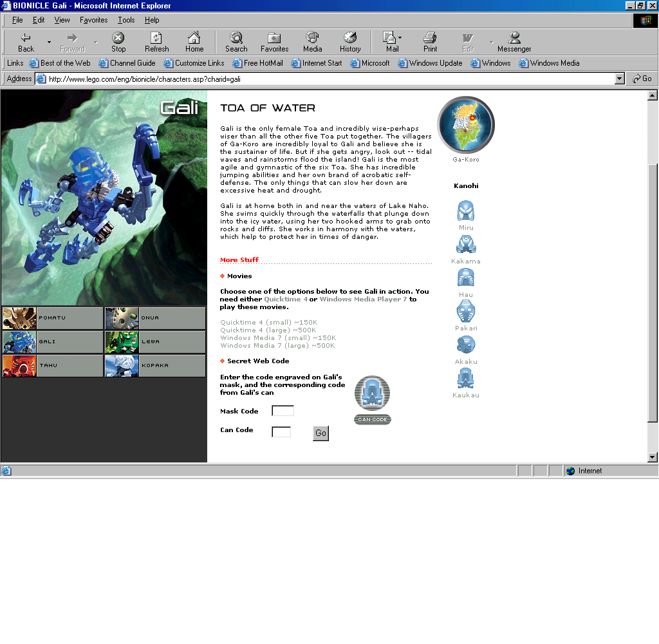This screenshot has height=644, width=659.
Task: Open the Windows Update link
Action: pos(430,63)
